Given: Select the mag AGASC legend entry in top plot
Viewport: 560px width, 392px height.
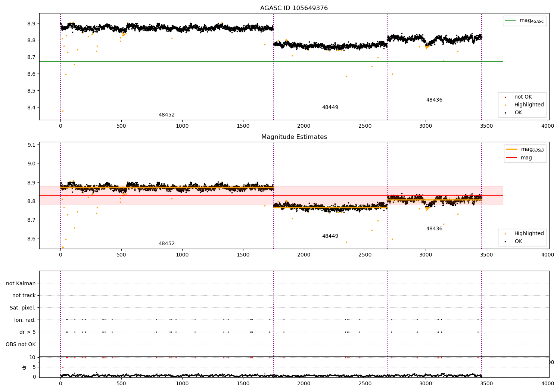Looking at the screenshot, I should tap(525, 21).
